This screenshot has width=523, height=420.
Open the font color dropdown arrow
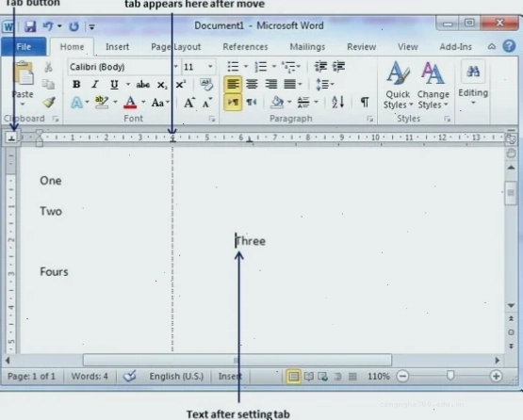[143, 102]
